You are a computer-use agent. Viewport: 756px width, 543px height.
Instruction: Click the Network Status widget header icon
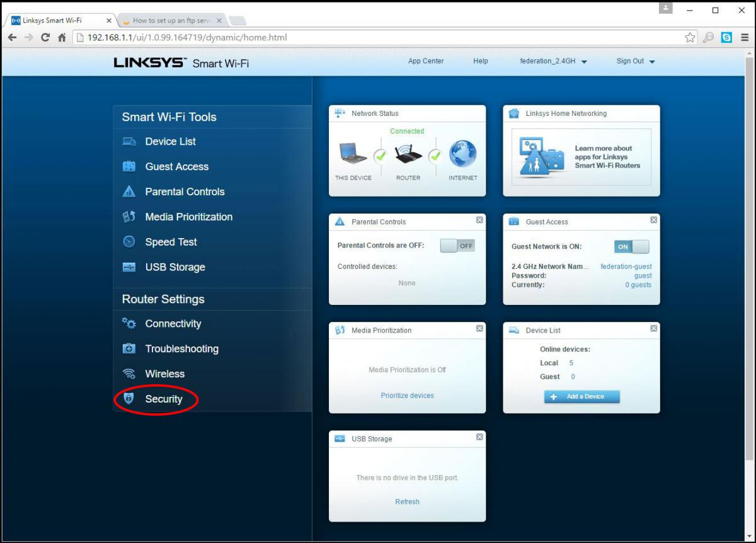pyautogui.click(x=340, y=113)
